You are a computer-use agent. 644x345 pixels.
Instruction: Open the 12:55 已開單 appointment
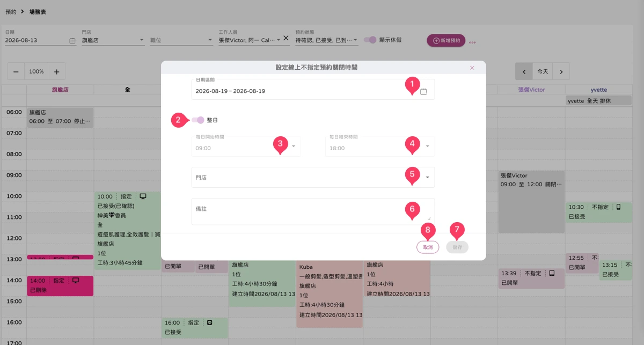click(582, 263)
